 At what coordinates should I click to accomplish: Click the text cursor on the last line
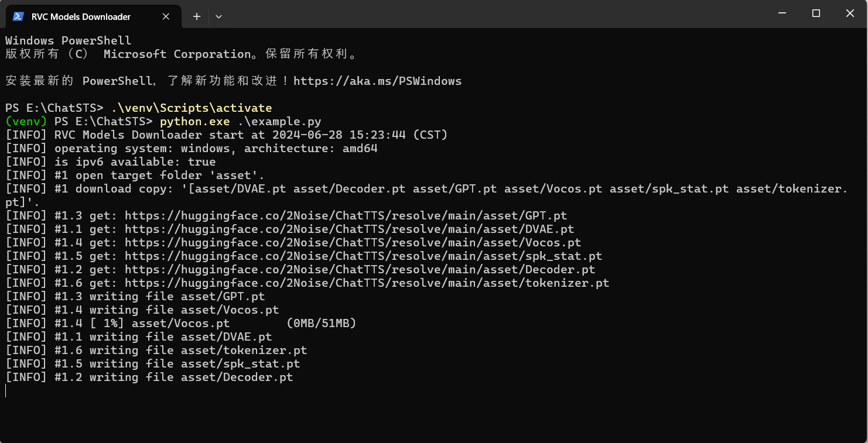(6, 390)
